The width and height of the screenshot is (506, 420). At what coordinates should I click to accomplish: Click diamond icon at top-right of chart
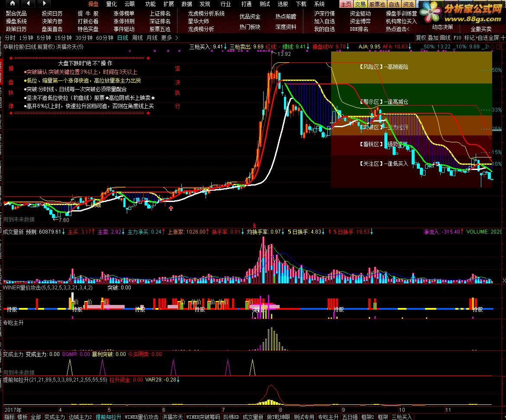(x=493, y=47)
